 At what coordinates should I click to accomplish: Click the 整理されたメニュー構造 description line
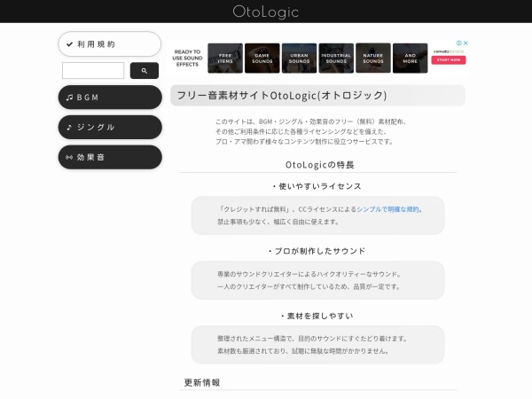click(x=312, y=339)
